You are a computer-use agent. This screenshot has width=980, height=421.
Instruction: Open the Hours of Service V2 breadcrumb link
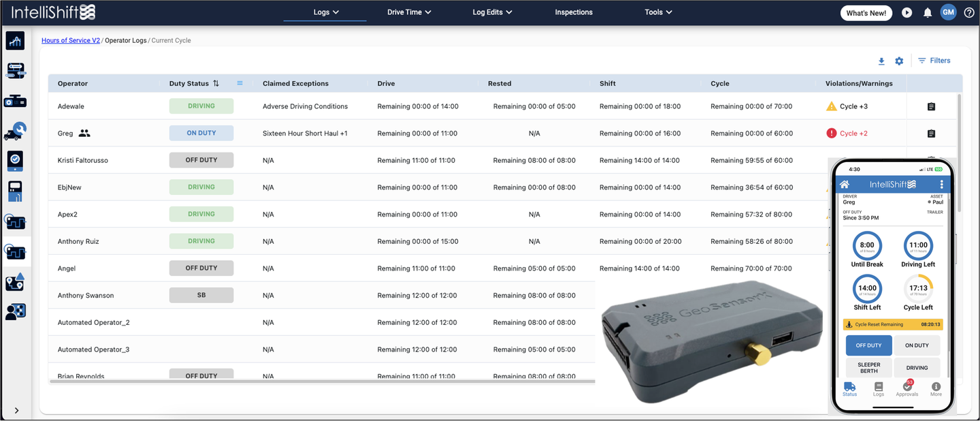pos(70,40)
